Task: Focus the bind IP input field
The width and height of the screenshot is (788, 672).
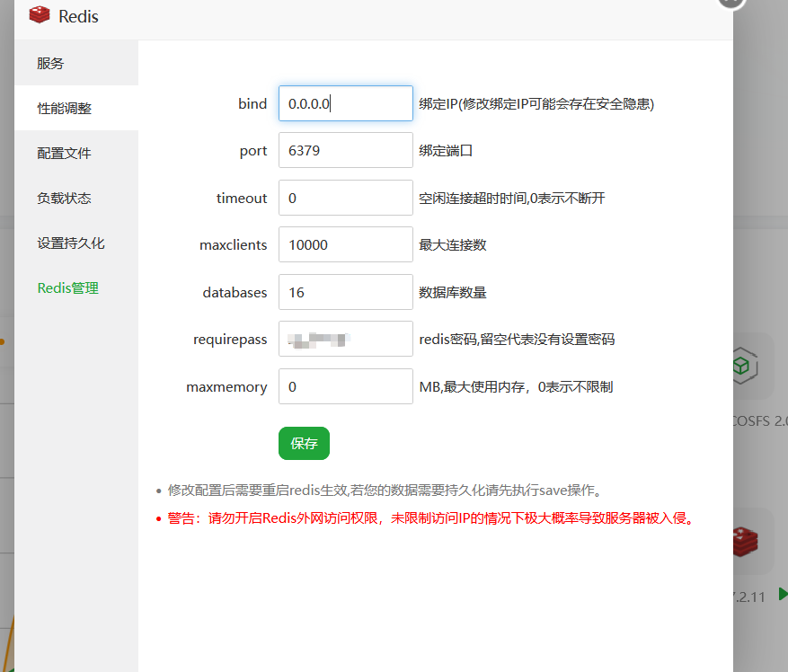Action: [x=345, y=103]
